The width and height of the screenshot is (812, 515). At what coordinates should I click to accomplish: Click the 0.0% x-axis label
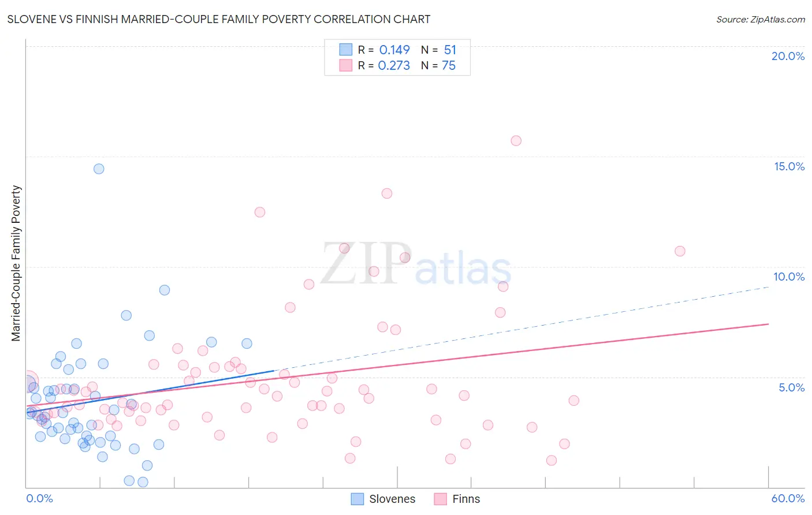[x=39, y=498]
